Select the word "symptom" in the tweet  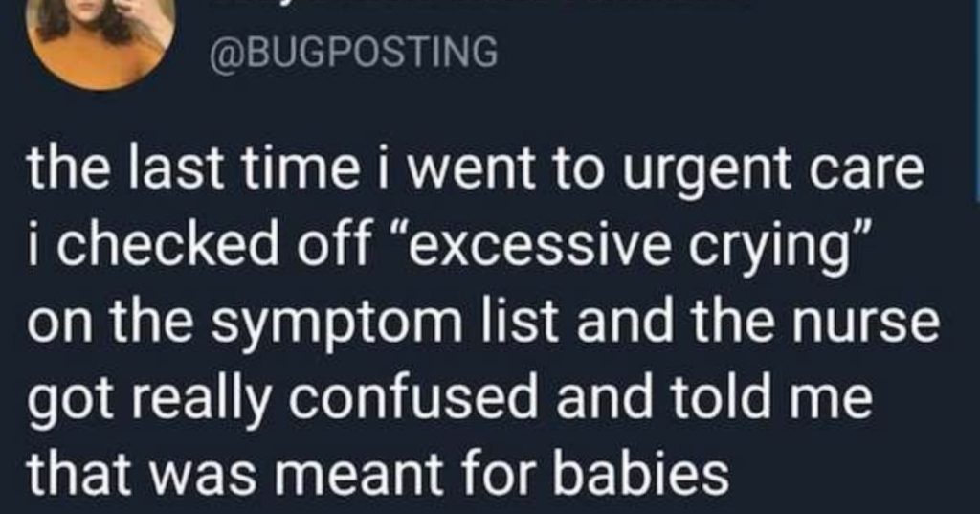[307, 326]
